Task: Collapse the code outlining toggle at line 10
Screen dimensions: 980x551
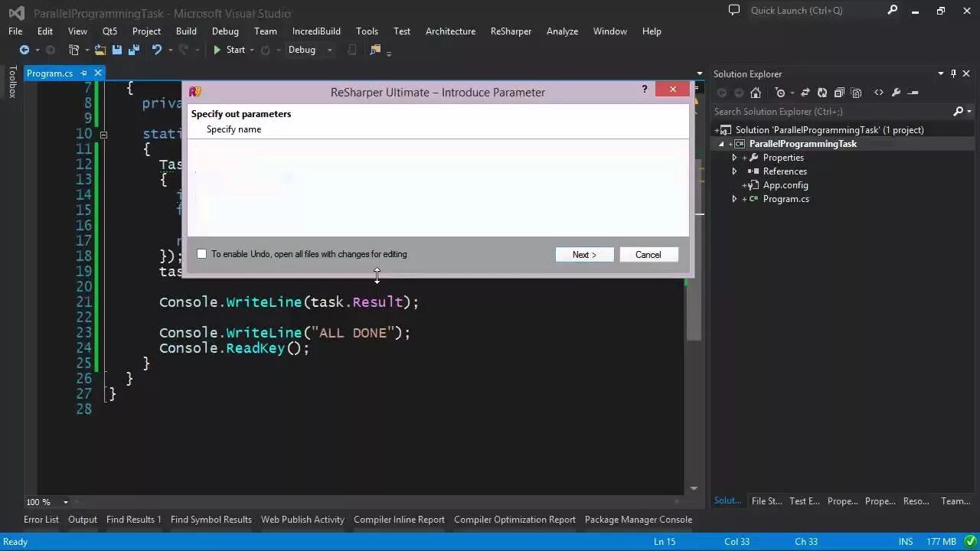Action: click(x=103, y=134)
